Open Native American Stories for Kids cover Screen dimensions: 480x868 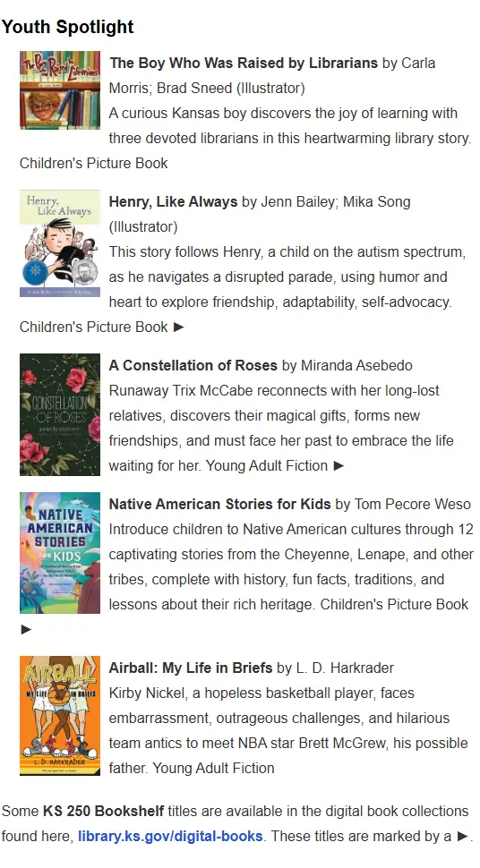pyautogui.click(x=60, y=553)
